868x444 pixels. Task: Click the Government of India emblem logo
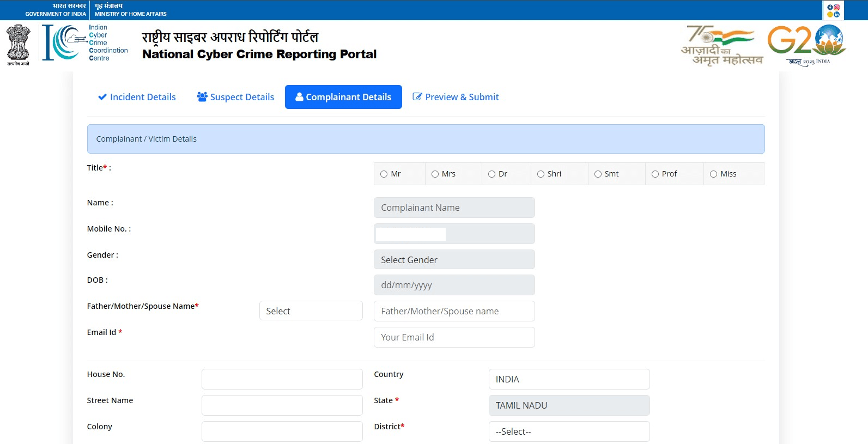click(18, 45)
